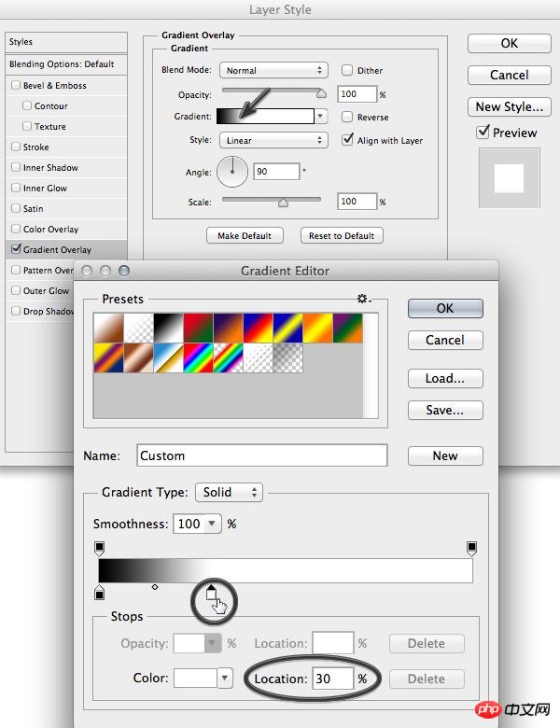560x728 pixels.
Task: Click the gradient preview in Layer Style
Action: (265, 116)
